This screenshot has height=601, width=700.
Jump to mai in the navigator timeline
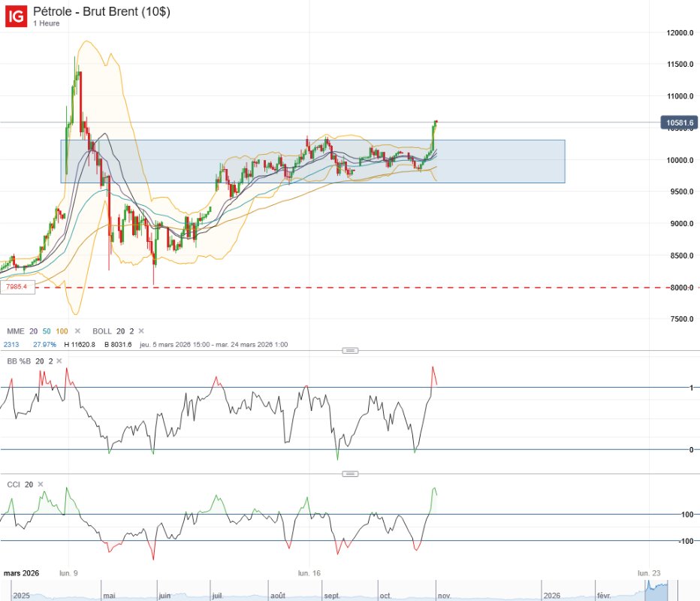pos(110,596)
